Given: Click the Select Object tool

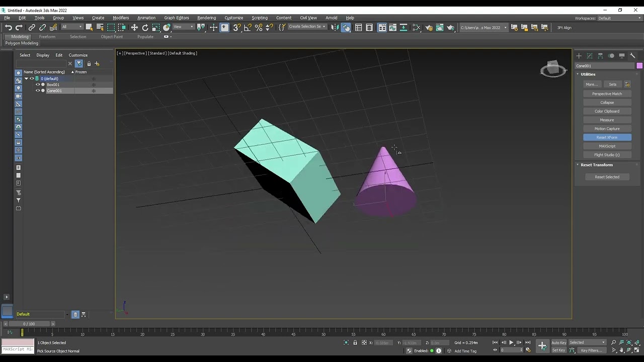Looking at the screenshot, I should click(x=89, y=28).
